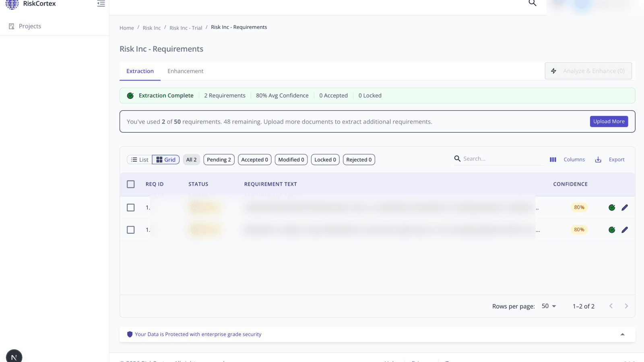Click the first row 80% confidence badge
This screenshot has width=644, height=362.
[x=579, y=208]
